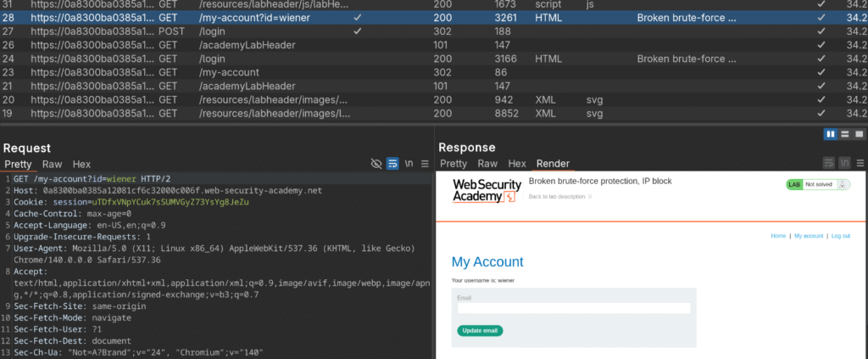Select combined single-pane layout icon

pyautogui.click(x=859, y=134)
